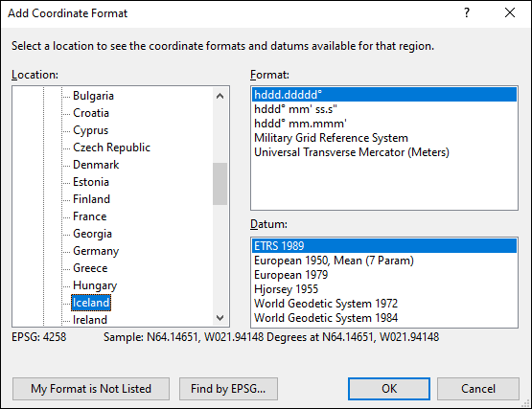Select World Geodetic System 1972 datum
532x409 pixels.
point(384,304)
